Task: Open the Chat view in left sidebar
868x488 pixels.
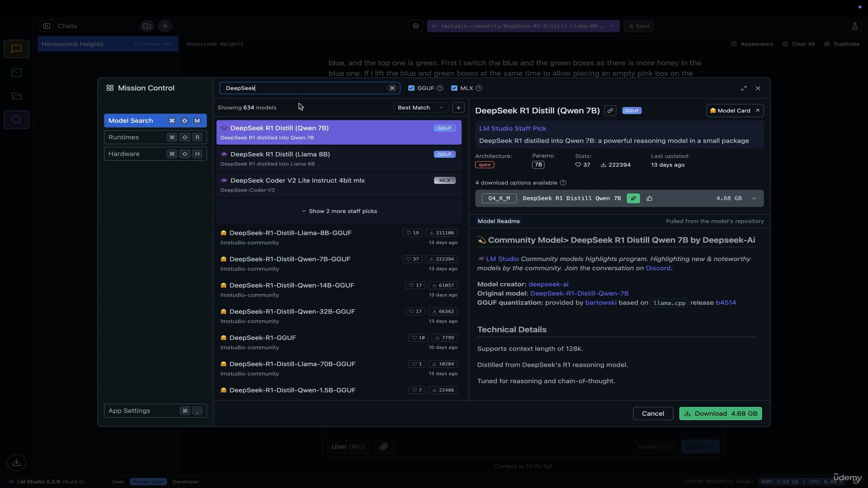Action: [x=17, y=49]
